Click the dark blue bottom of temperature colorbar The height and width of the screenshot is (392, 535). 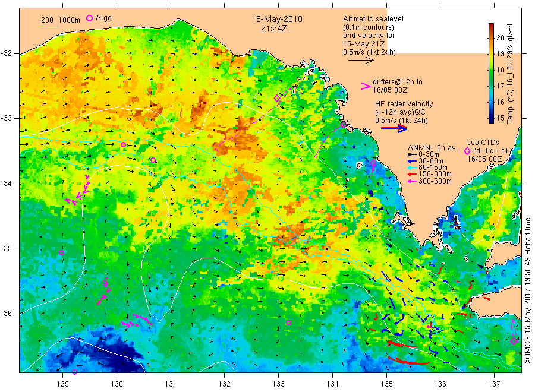tap(491, 119)
